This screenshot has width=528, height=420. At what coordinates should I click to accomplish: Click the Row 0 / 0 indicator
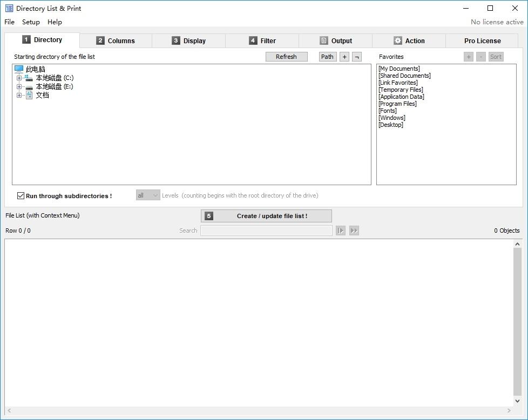pyautogui.click(x=18, y=231)
